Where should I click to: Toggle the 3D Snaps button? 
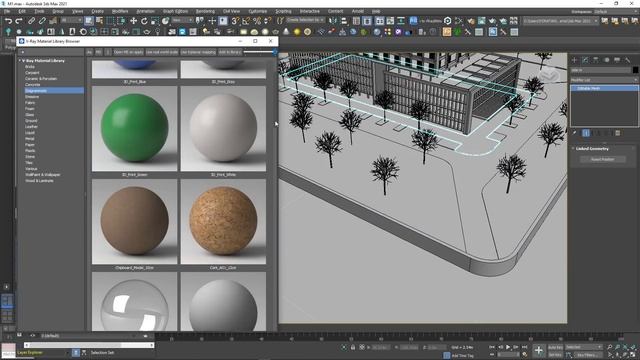[x=235, y=21]
